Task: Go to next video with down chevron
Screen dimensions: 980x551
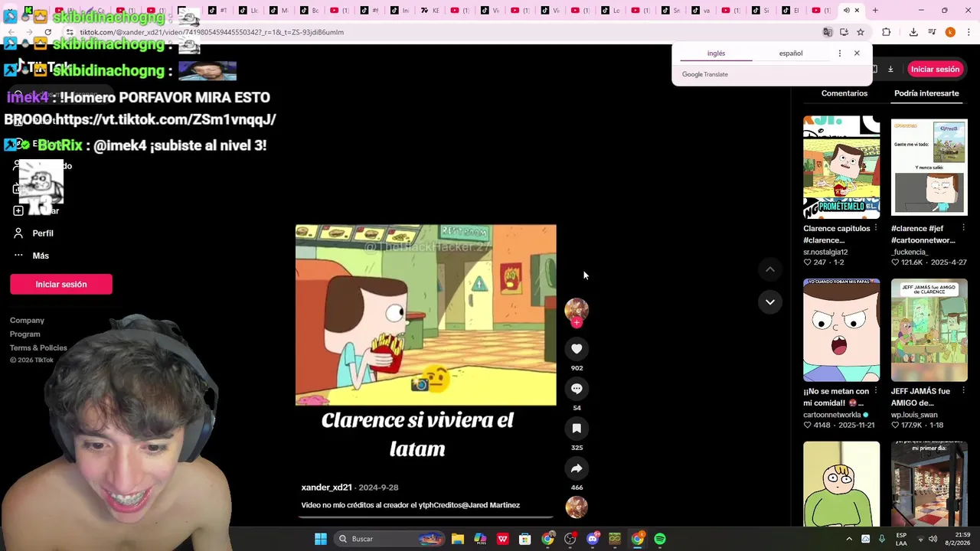Action: [770, 302]
